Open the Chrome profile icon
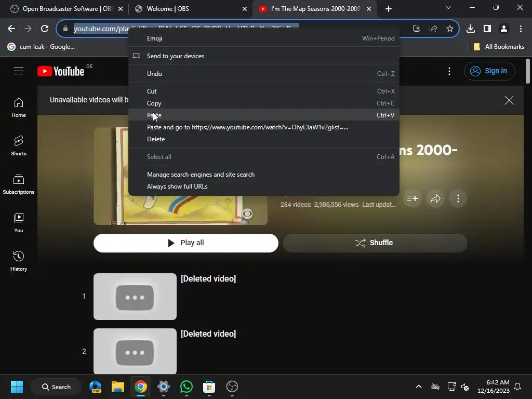This screenshot has width=532, height=399. pyautogui.click(x=504, y=29)
